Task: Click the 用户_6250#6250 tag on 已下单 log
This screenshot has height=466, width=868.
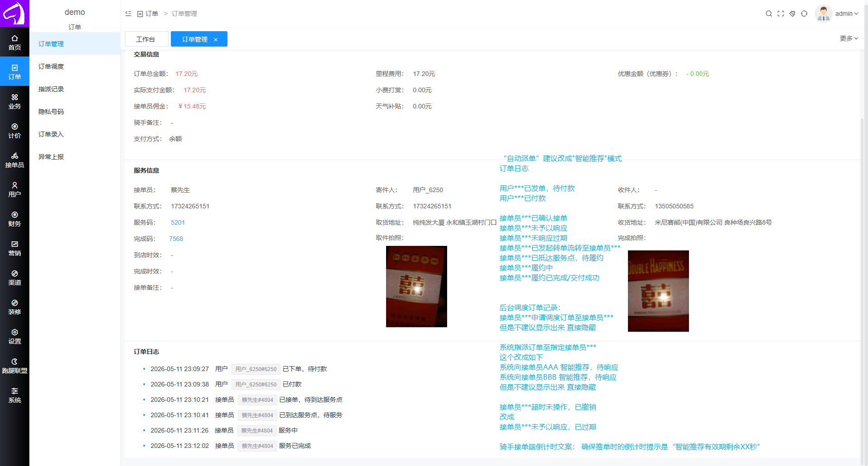Action: point(256,369)
